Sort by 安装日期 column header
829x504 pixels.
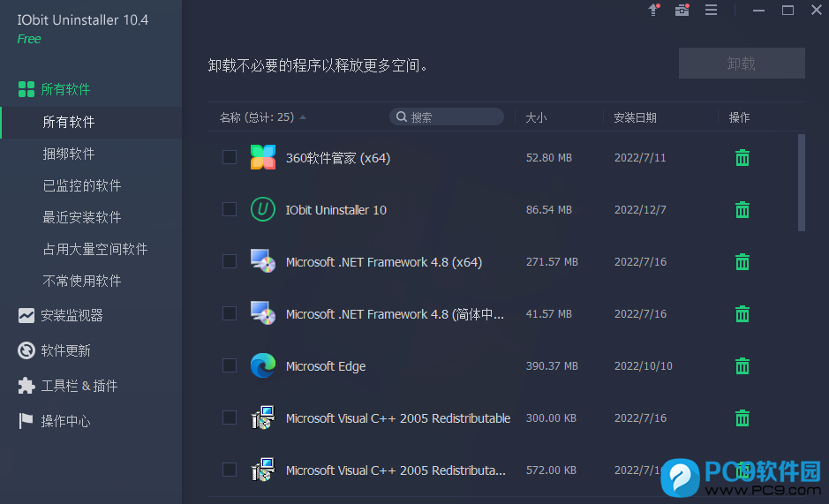[x=635, y=117]
